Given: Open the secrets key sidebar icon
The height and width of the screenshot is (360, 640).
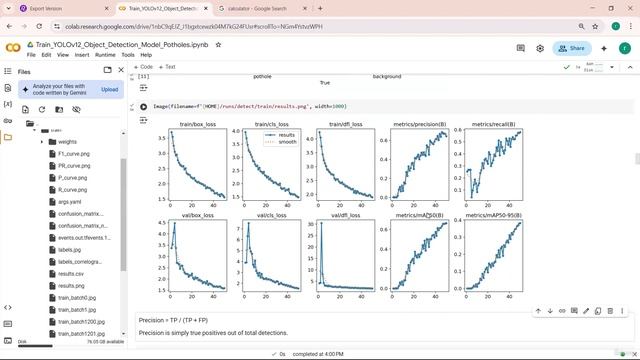Looking at the screenshot, I should coord(8,120).
